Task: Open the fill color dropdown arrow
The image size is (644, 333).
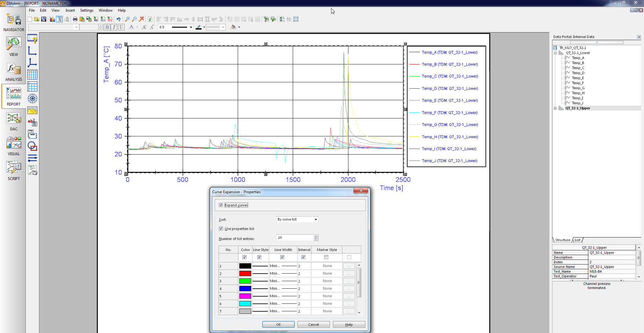Action: point(239,27)
